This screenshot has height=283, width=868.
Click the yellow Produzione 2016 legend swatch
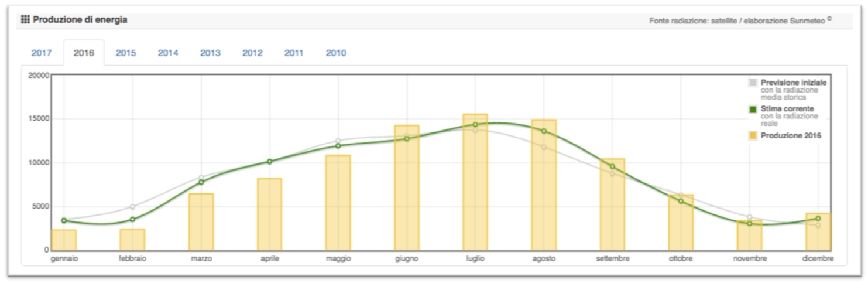(753, 135)
